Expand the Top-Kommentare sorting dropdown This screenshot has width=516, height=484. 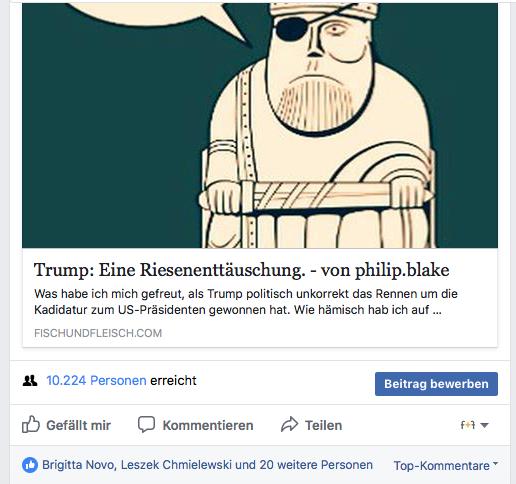pyautogui.click(x=446, y=465)
